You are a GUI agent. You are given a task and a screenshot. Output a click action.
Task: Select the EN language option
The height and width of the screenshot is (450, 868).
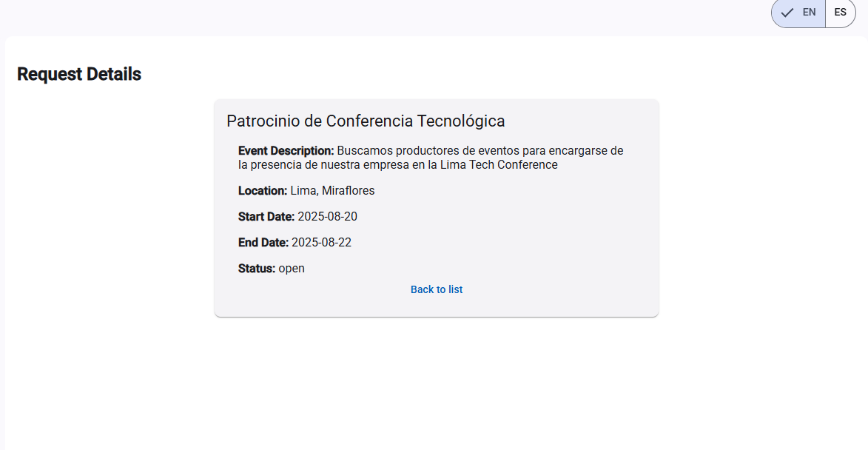[798, 12]
